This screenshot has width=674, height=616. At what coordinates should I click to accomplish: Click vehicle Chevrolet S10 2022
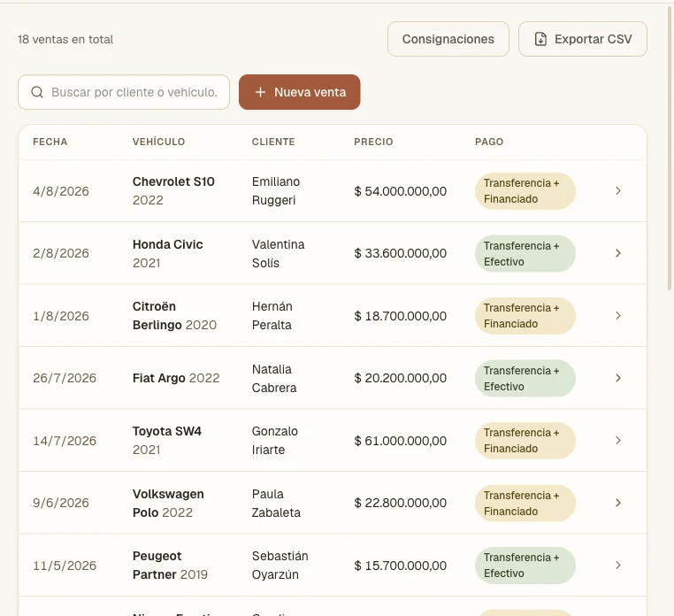(x=173, y=191)
